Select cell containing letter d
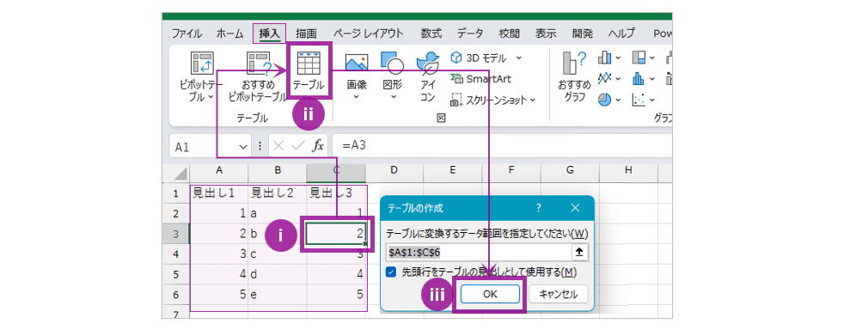The width and height of the screenshot is (868, 330). 278,275
